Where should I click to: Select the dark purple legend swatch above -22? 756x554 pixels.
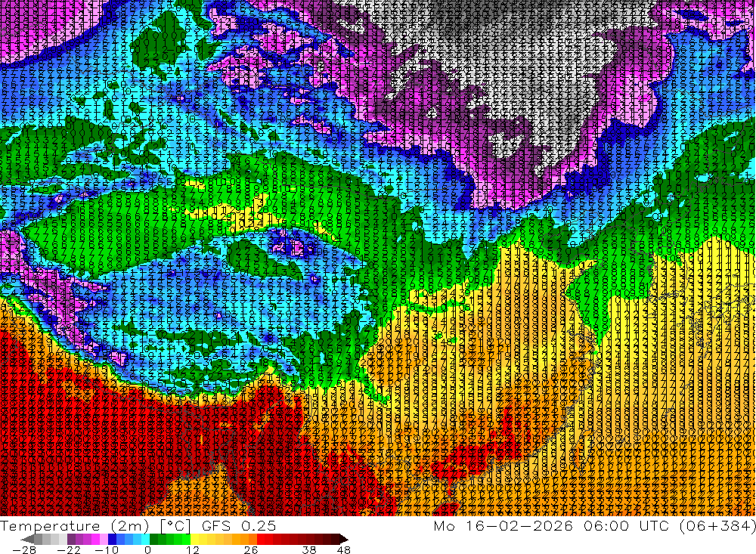pyautogui.click(x=71, y=539)
